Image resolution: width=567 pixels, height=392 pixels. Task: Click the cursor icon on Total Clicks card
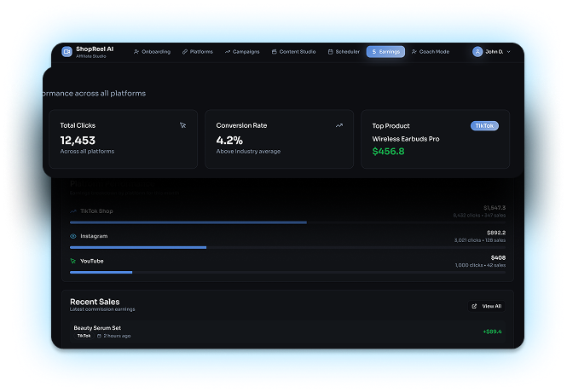tap(182, 125)
